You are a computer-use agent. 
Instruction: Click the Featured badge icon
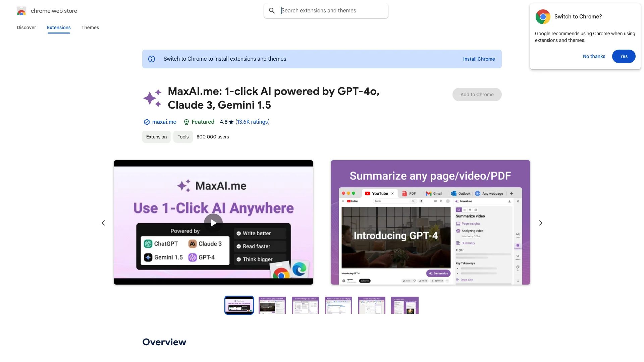(x=186, y=122)
